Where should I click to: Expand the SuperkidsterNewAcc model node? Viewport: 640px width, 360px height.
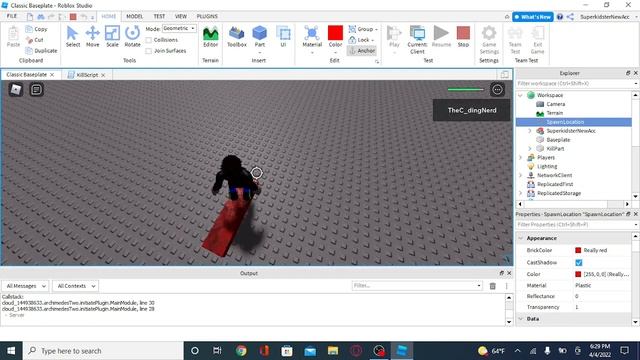click(530, 131)
